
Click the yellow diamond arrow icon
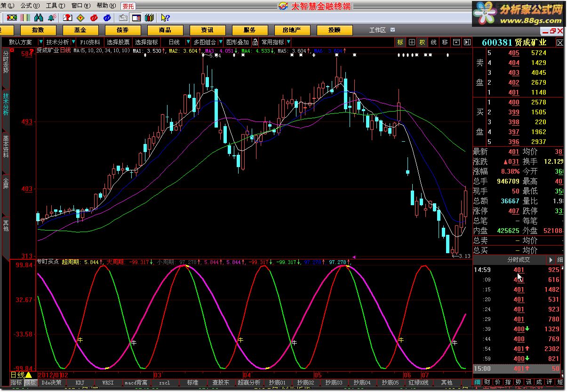(80, 18)
